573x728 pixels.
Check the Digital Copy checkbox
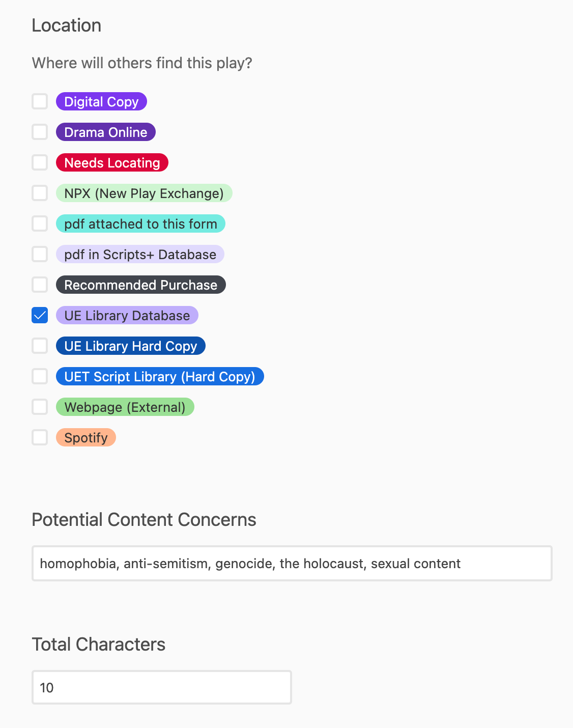40,101
